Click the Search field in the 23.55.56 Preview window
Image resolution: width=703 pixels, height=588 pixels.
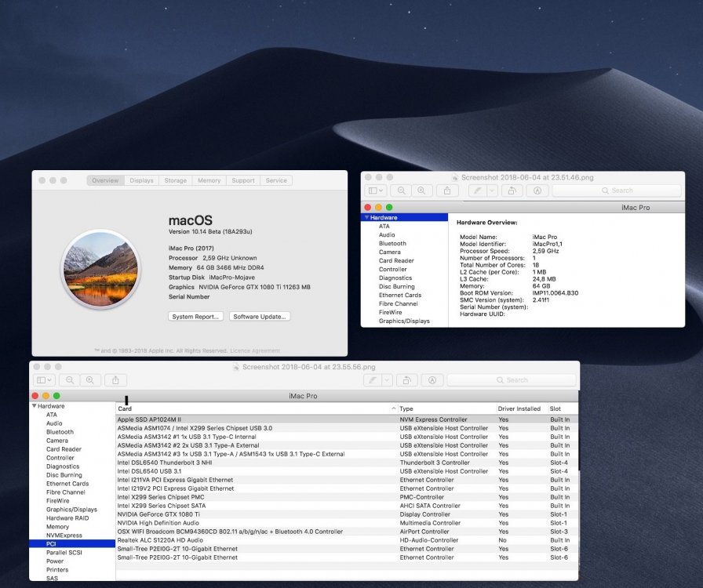pyautogui.click(x=512, y=380)
